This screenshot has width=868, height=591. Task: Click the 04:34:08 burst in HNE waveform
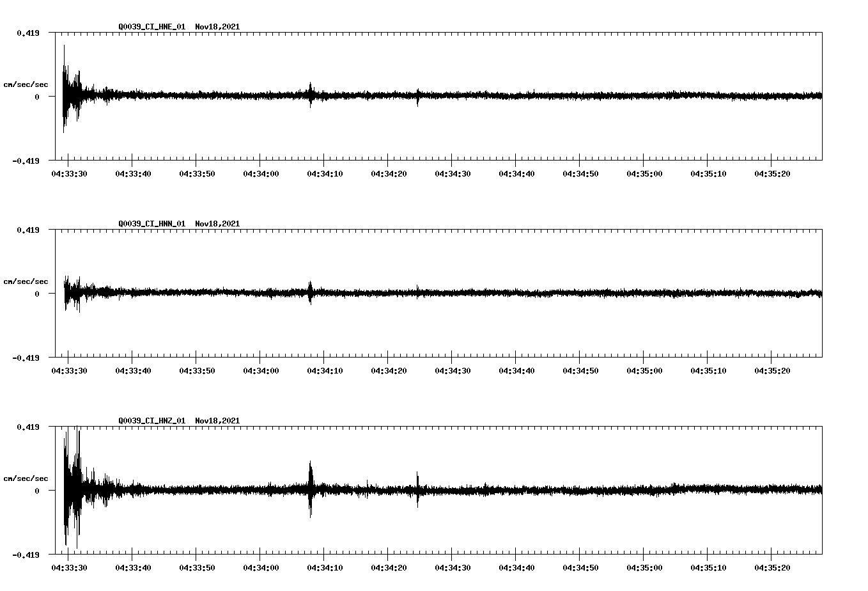[311, 95]
